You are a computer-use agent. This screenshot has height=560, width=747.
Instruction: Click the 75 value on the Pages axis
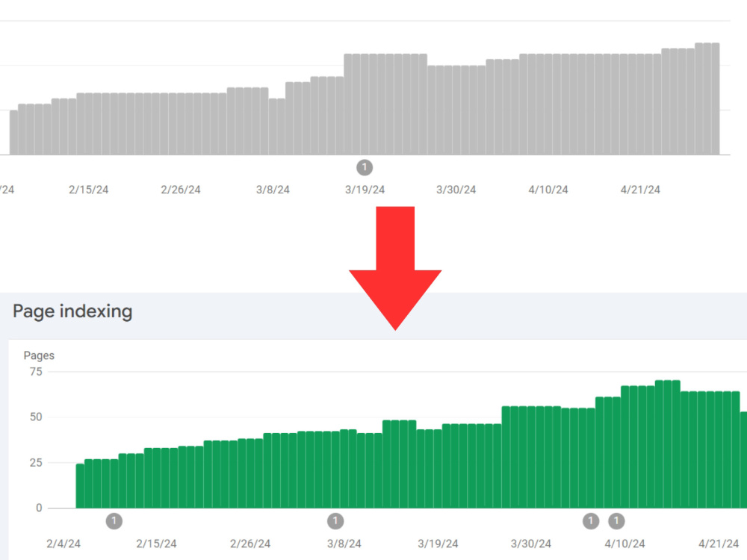click(x=36, y=372)
